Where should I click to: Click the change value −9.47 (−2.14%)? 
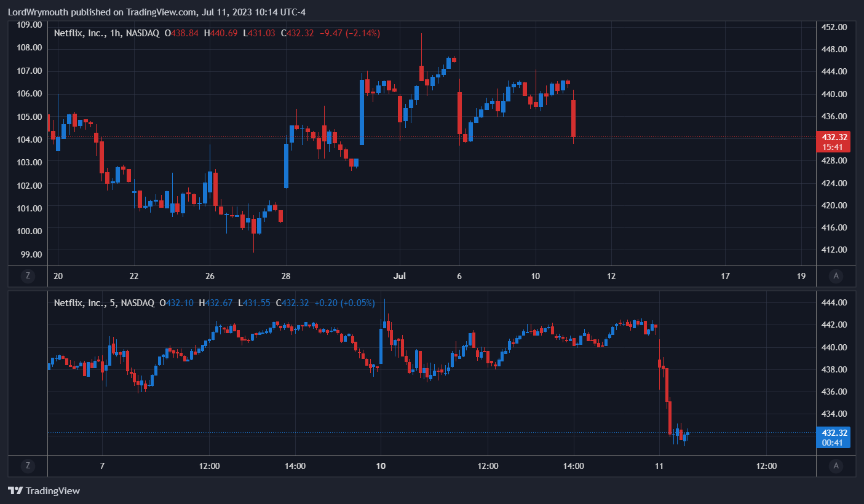pos(351,33)
